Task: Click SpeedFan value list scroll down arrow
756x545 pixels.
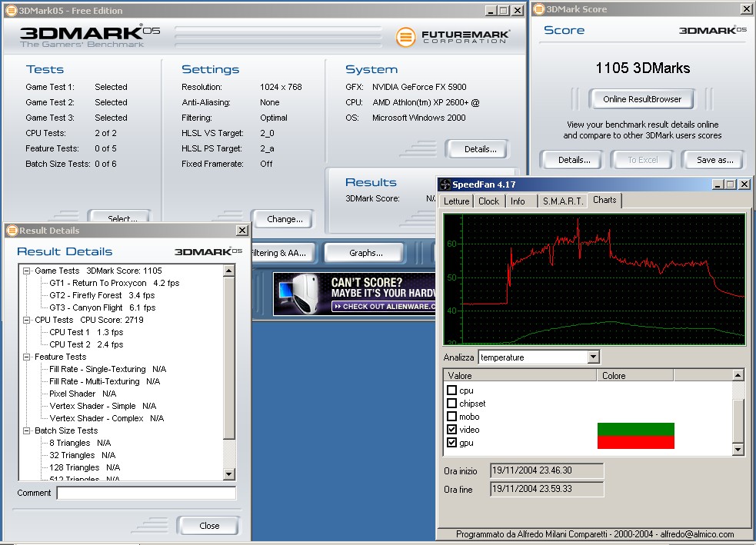Action: coord(738,449)
